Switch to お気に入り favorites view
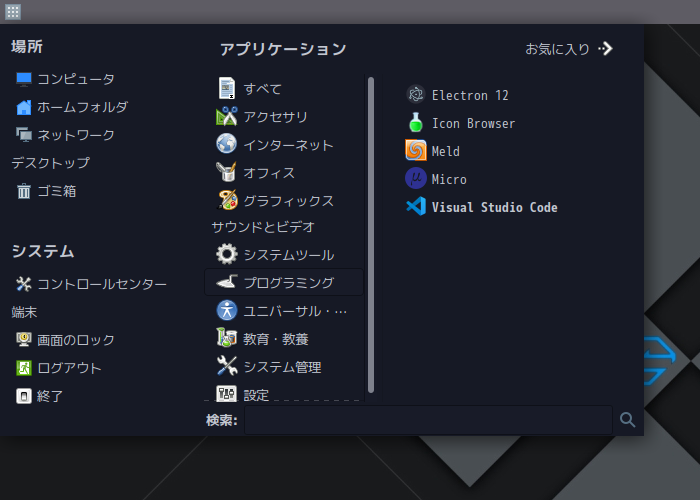This screenshot has height=500, width=700. tap(569, 49)
